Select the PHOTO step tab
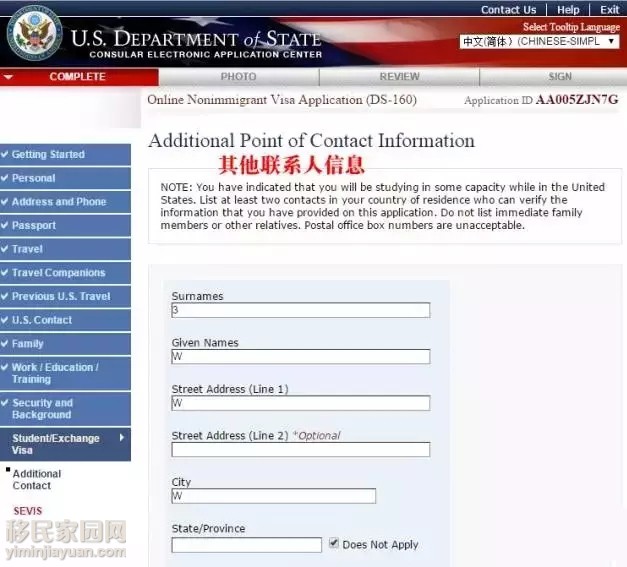The height and width of the screenshot is (567, 627). (x=239, y=77)
